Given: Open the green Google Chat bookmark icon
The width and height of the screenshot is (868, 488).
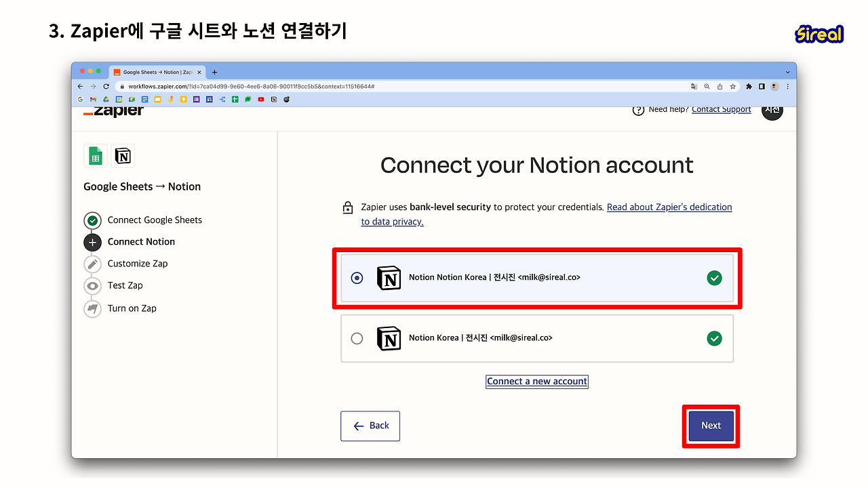Looking at the screenshot, I should pos(248,99).
